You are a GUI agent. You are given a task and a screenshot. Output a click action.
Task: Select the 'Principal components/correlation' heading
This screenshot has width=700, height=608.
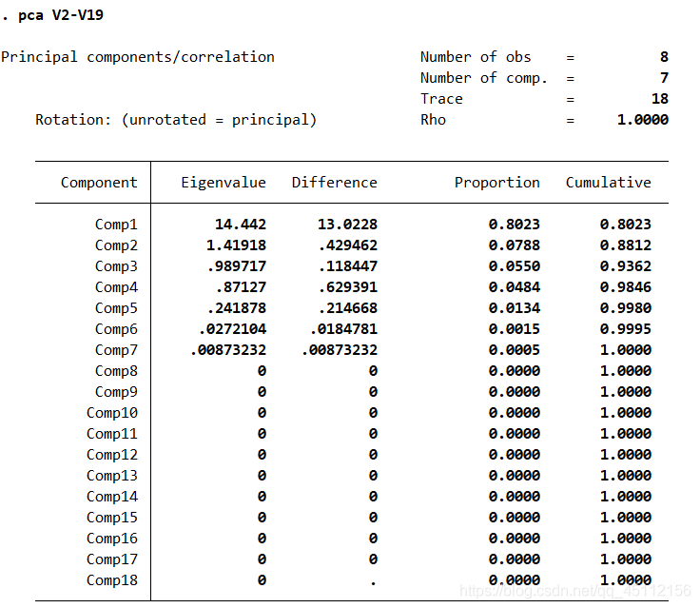coord(138,58)
